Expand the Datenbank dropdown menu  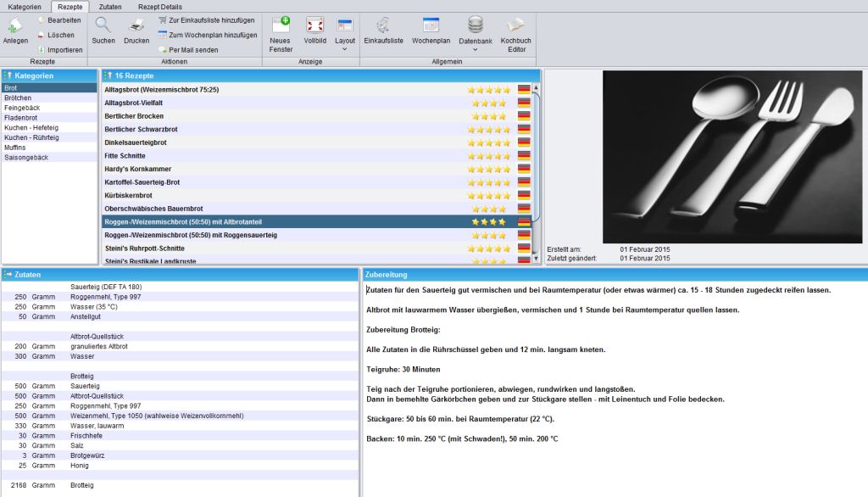[475, 49]
